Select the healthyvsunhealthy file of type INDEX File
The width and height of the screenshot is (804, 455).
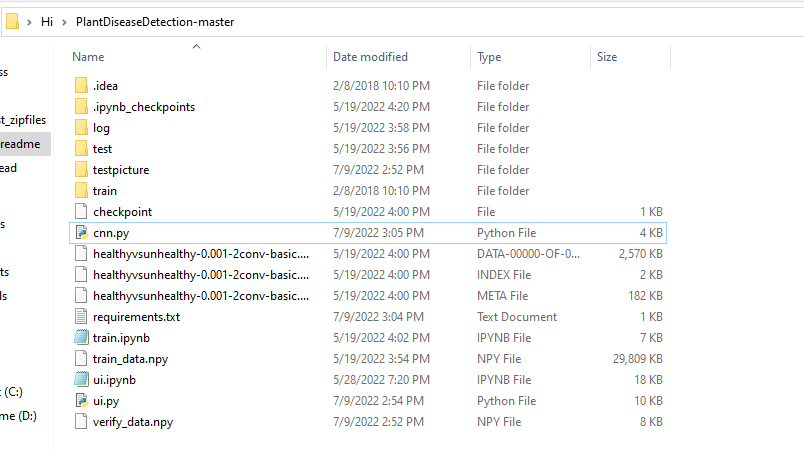tap(201, 275)
